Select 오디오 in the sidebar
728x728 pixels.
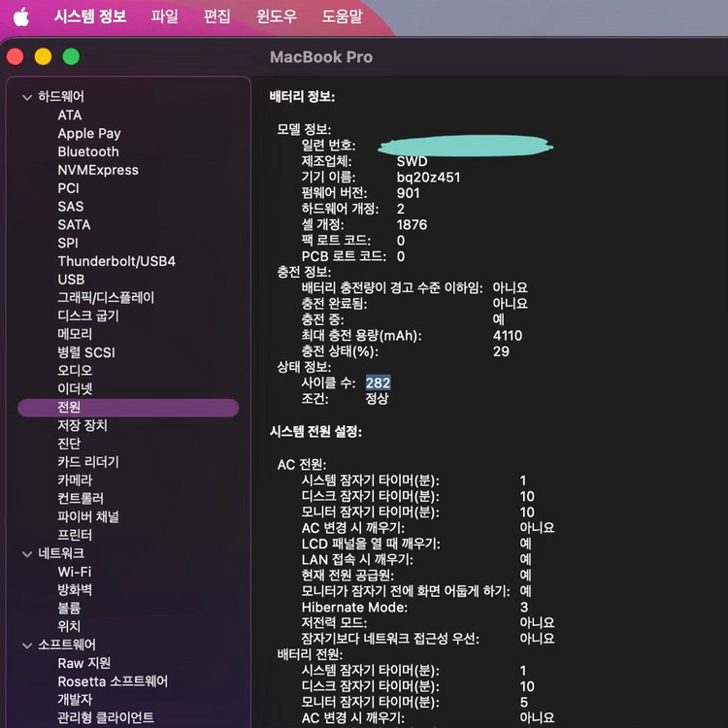75,371
